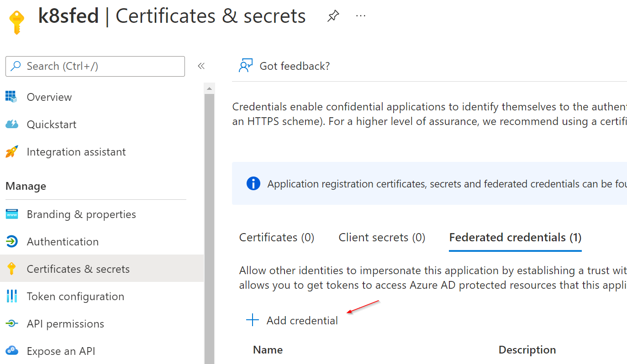The height and width of the screenshot is (364, 627).
Task: Open Expose an API page
Action: 61,351
